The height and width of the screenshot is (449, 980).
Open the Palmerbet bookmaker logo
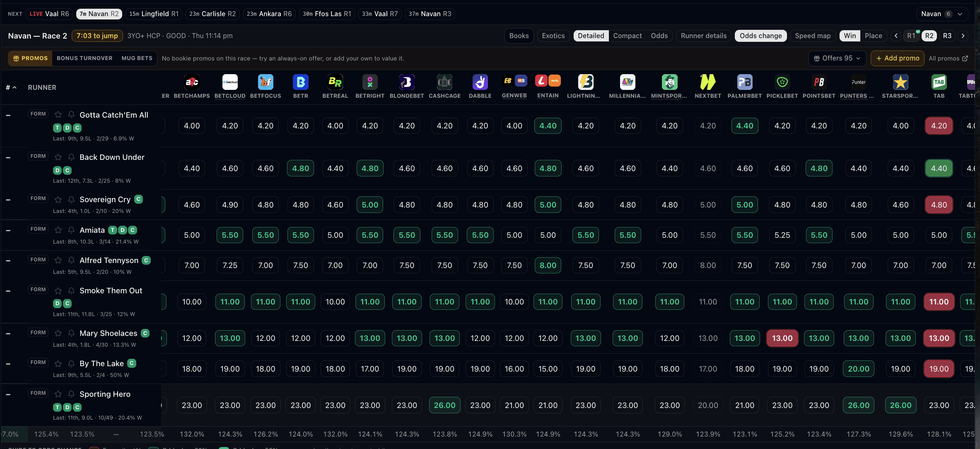coord(745,82)
